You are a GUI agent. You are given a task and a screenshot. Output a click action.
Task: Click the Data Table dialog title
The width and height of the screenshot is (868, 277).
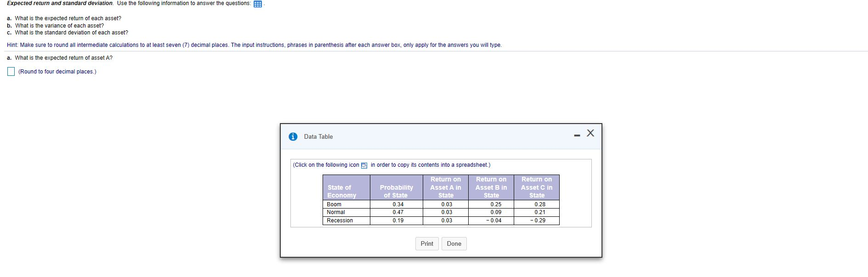pos(318,137)
